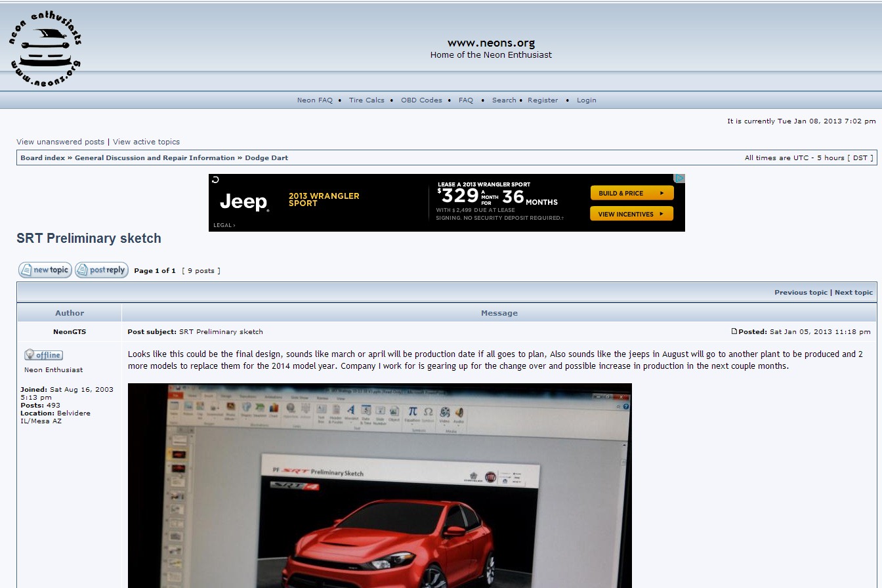
Task: Click the '9 posts' count text
Action: pos(201,271)
